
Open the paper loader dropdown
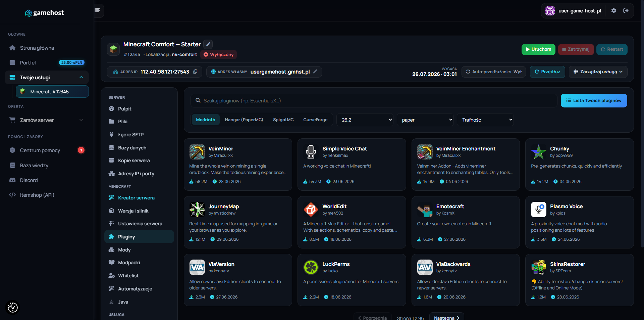coord(425,120)
